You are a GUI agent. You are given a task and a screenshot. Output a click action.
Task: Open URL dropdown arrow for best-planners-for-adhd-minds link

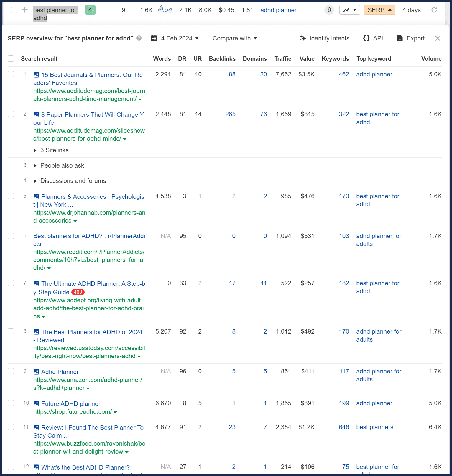(125, 139)
